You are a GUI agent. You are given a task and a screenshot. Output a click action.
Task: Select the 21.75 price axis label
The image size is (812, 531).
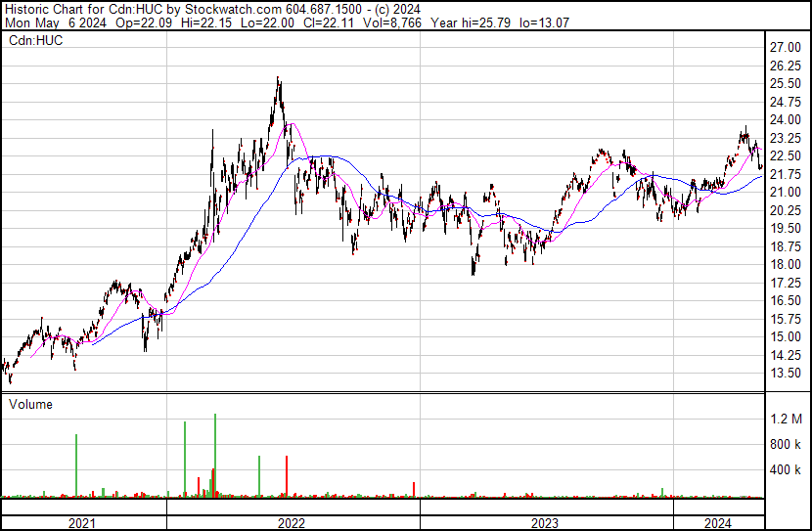point(785,174)
